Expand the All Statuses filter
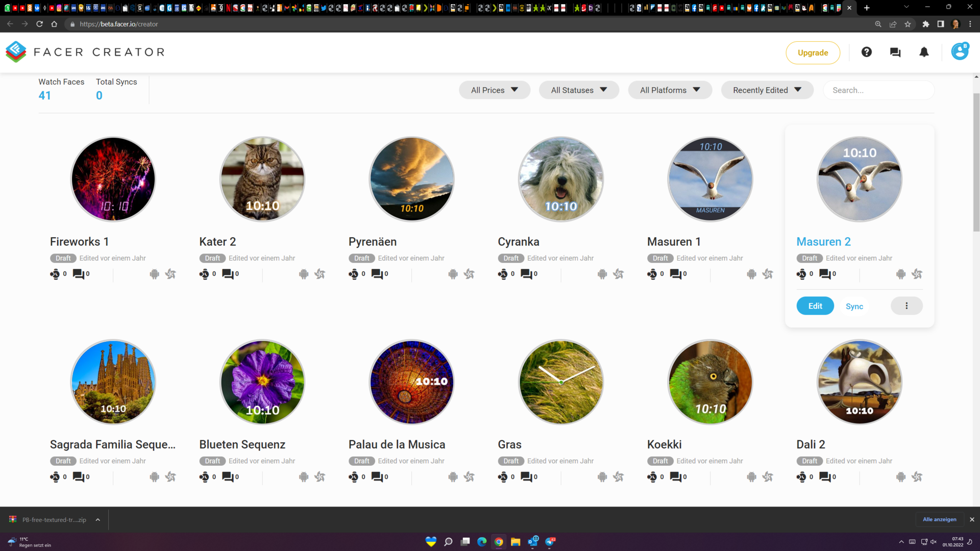The width and height of the screenshot is (980, 551). 579,90
